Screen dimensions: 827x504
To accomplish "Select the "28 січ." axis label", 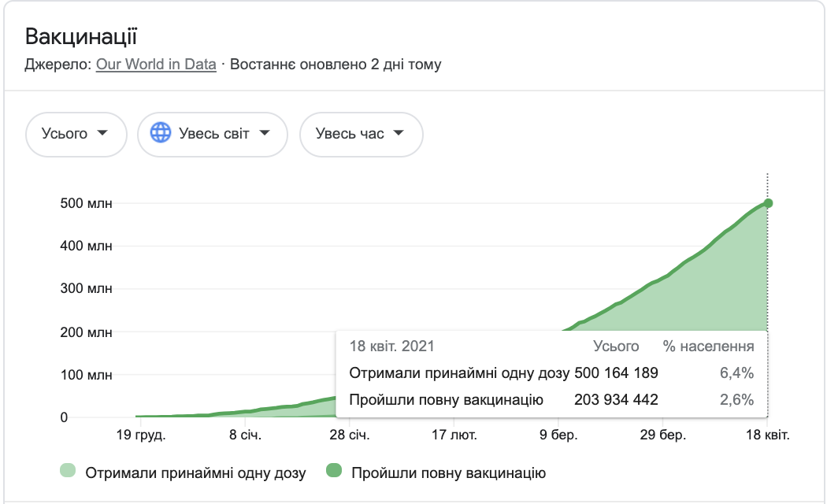I will [x=349, y=435].
